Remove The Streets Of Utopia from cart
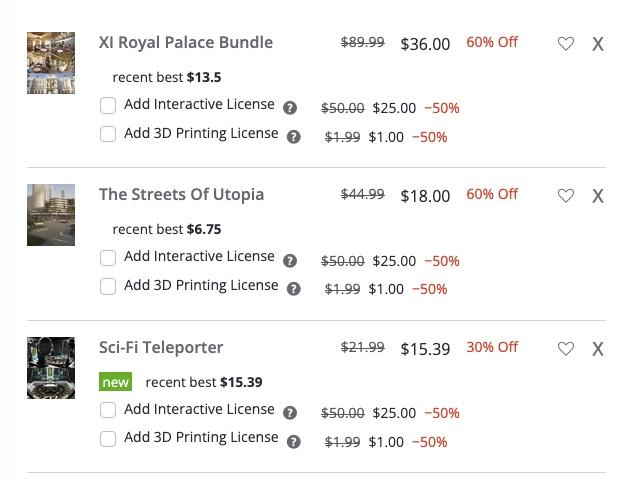This screenshot has height=483, width=636. (x=598, y=196)
